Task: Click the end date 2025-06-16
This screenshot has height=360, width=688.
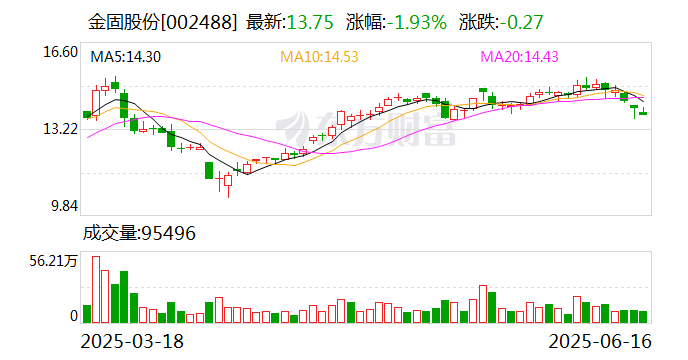Action: (x=600, y=341)
